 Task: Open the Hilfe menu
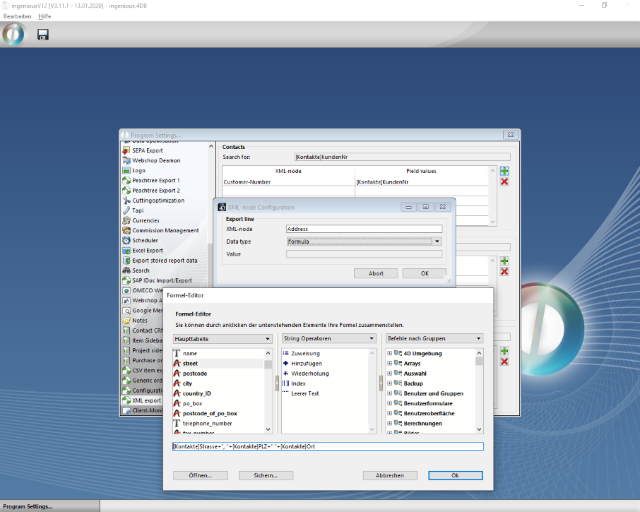point(45,16)
